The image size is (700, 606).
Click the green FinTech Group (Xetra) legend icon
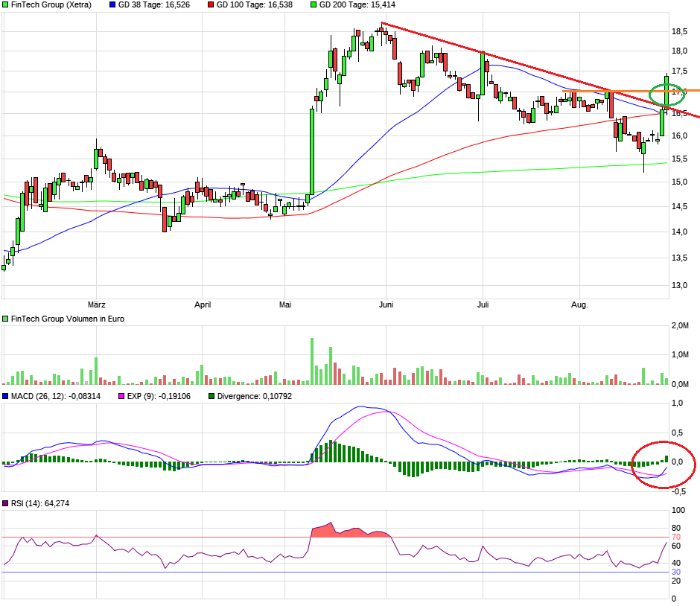click(x=6, y=5)
